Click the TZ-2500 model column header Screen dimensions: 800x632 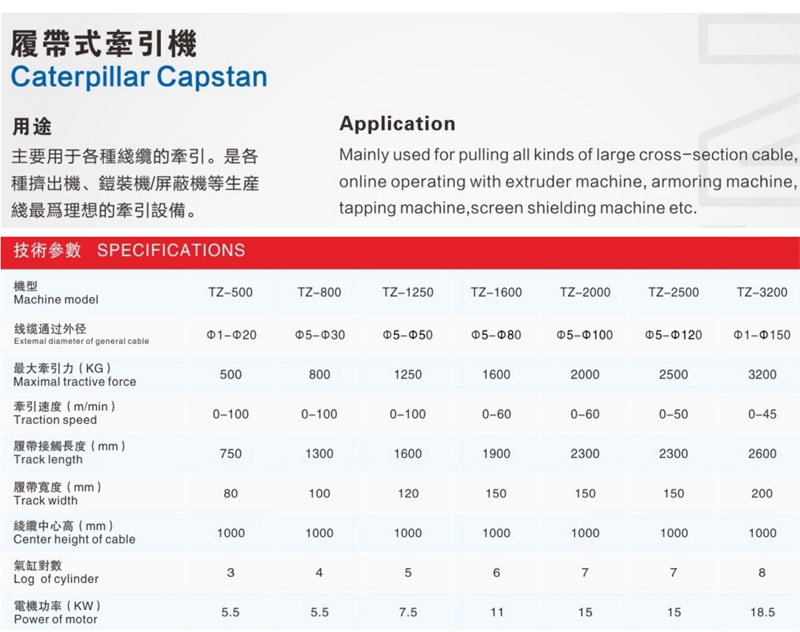coord(673,293)
